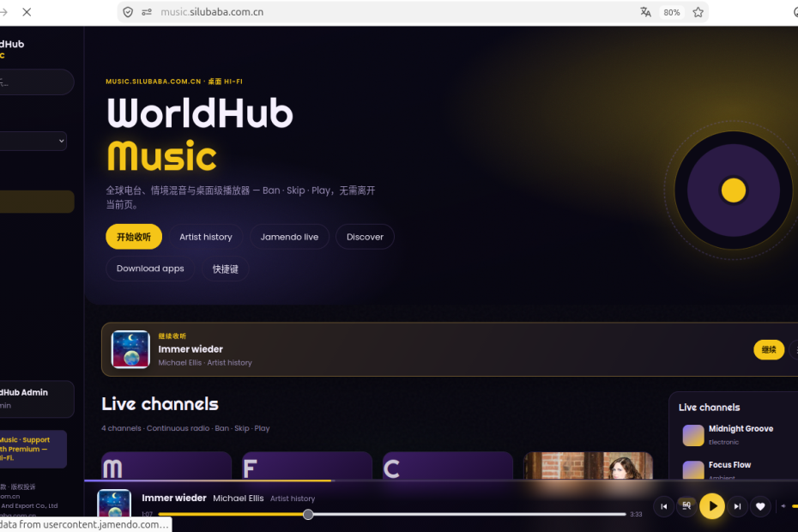Click the yellow highlighted sidebar menu item
798x532 pixels.
36,202
